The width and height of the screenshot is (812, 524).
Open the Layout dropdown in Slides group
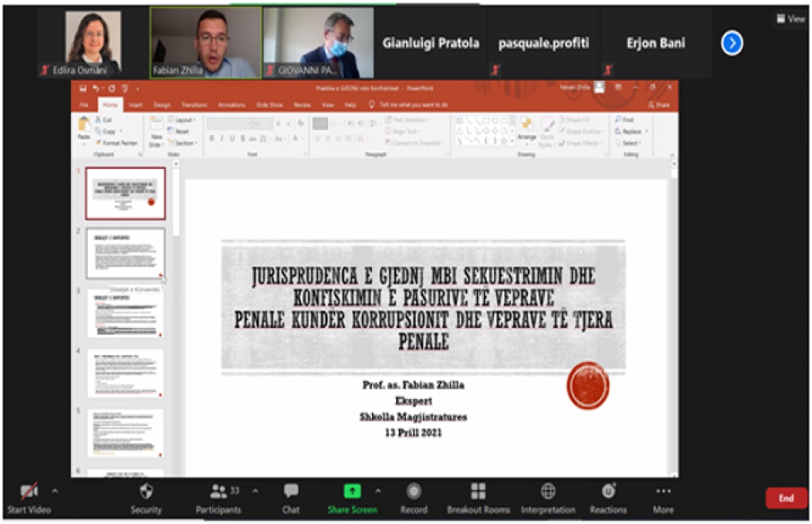[181, 120]
